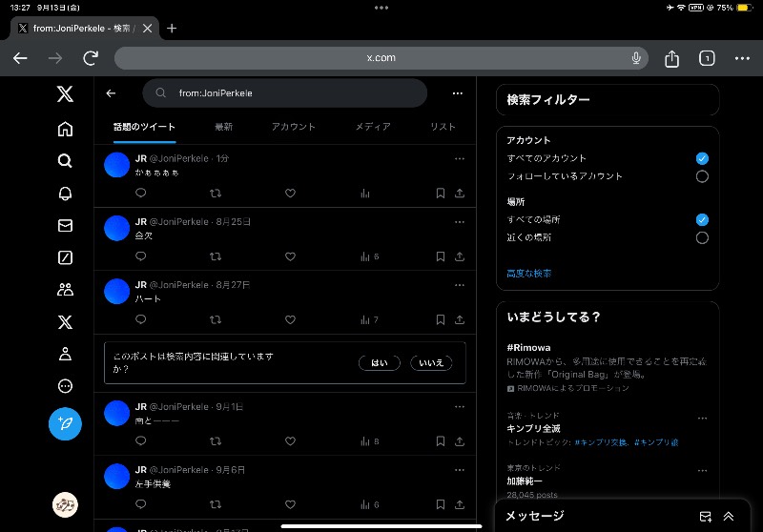
Task: Like the 9月6日 post
Action: pyautogui.click(x=290, y=504)
